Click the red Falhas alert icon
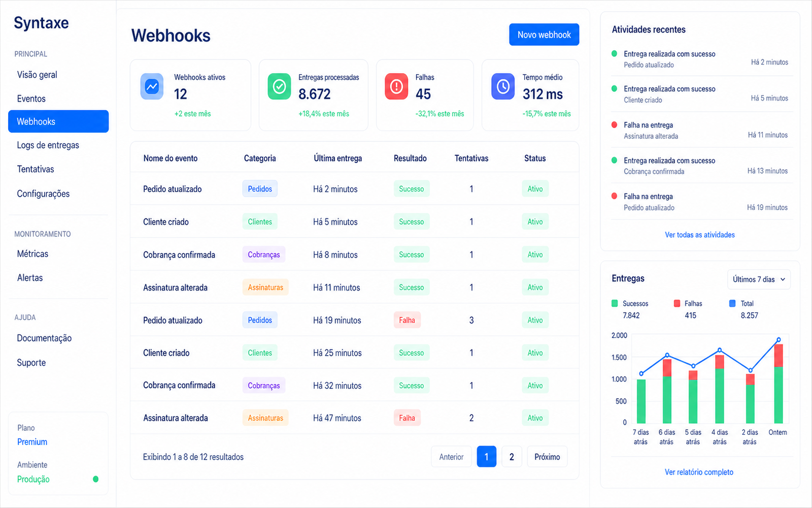The width and height of the screenshot is (812, 508). tap(396, 86)
